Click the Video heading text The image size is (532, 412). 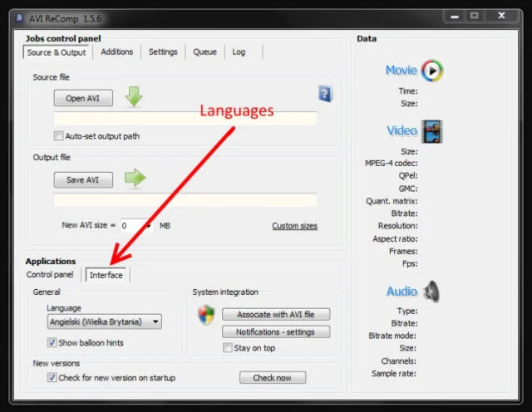(402, 130)
